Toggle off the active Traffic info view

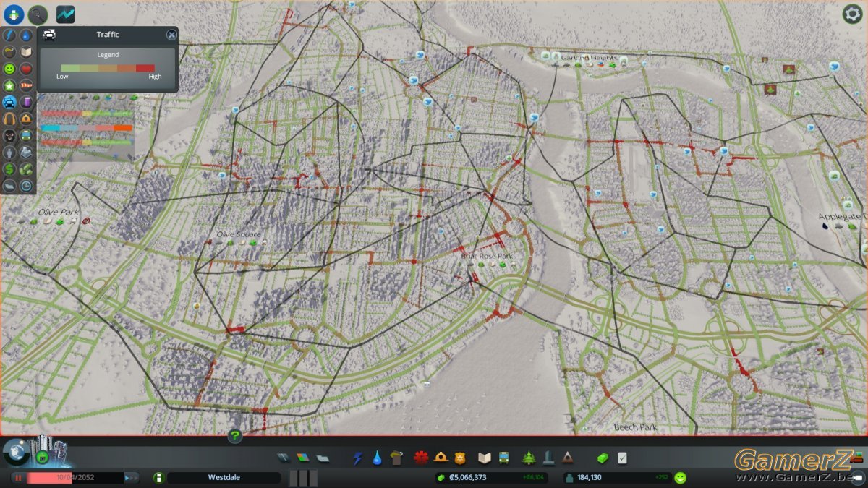tap(9, 102)
